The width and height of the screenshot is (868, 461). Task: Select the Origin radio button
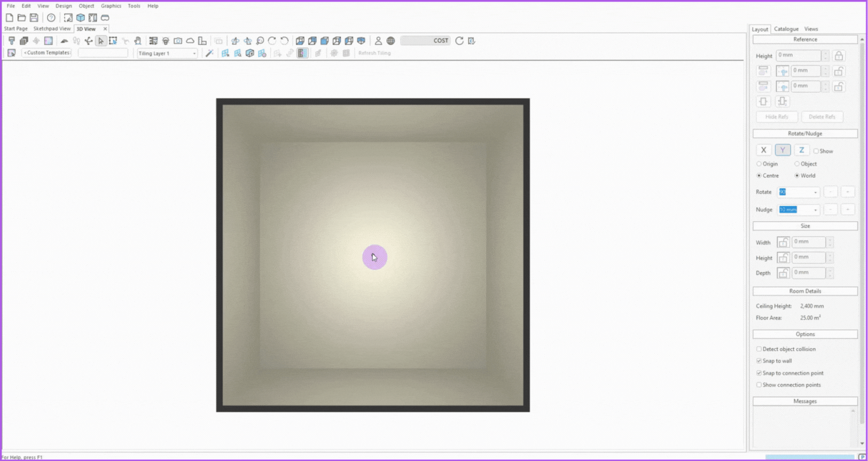759,164
